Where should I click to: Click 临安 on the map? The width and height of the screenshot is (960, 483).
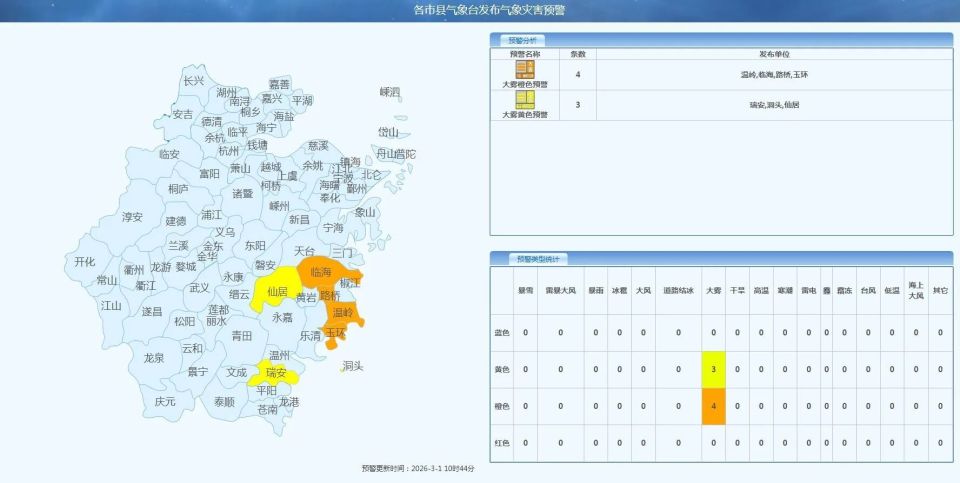(x=169, y=154)
